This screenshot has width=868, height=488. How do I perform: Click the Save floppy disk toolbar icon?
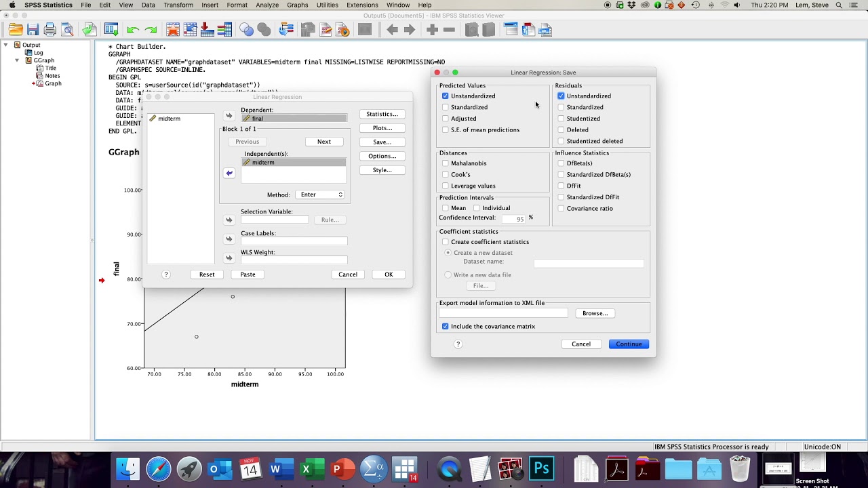coord(33,30)
